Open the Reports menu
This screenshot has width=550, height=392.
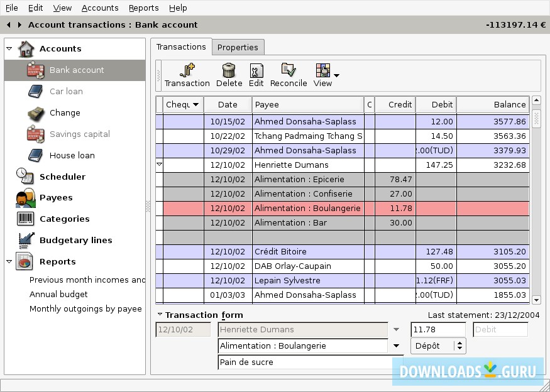pyautogui.click(x=143, y=8)
